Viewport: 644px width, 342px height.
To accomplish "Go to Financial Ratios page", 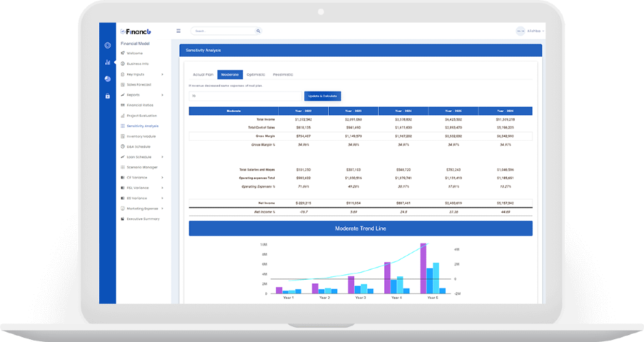I will [x=140, y=105].
